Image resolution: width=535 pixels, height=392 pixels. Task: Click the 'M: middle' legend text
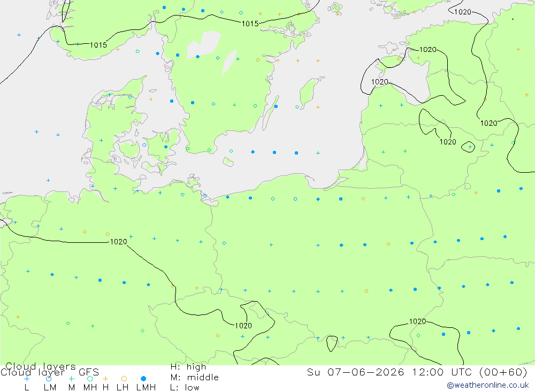195,378
